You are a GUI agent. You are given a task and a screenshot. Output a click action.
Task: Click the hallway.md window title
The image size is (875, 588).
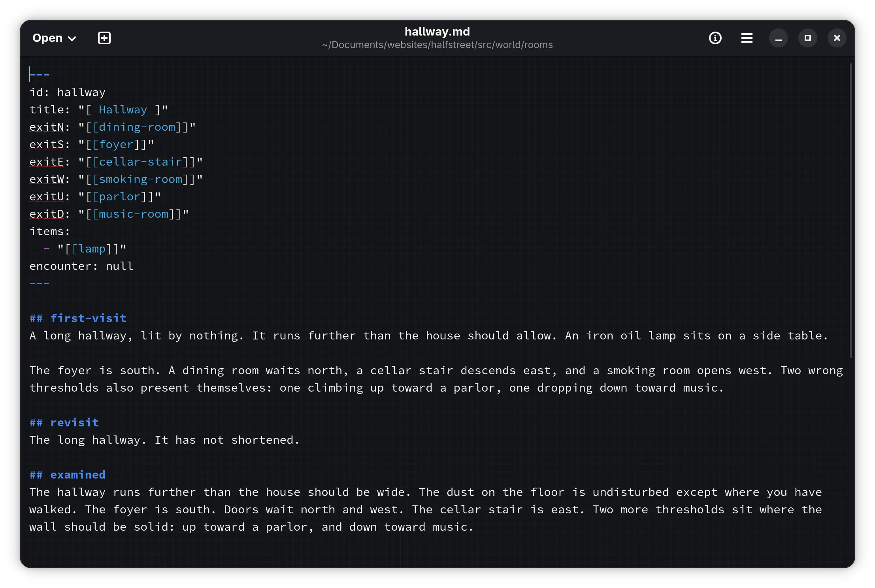pos(437,32)
